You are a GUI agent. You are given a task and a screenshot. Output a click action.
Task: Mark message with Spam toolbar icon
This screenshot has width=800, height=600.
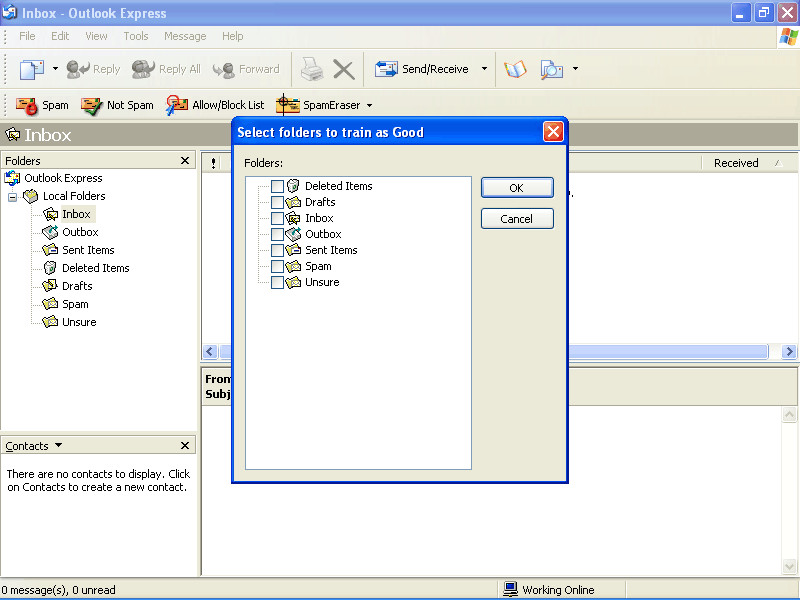pos(27,105)
